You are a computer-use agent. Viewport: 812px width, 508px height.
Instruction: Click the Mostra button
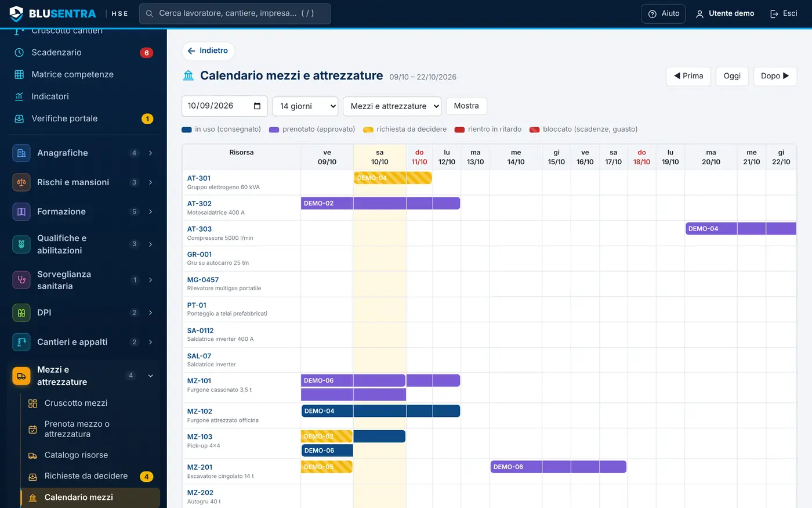click(466, 106)
